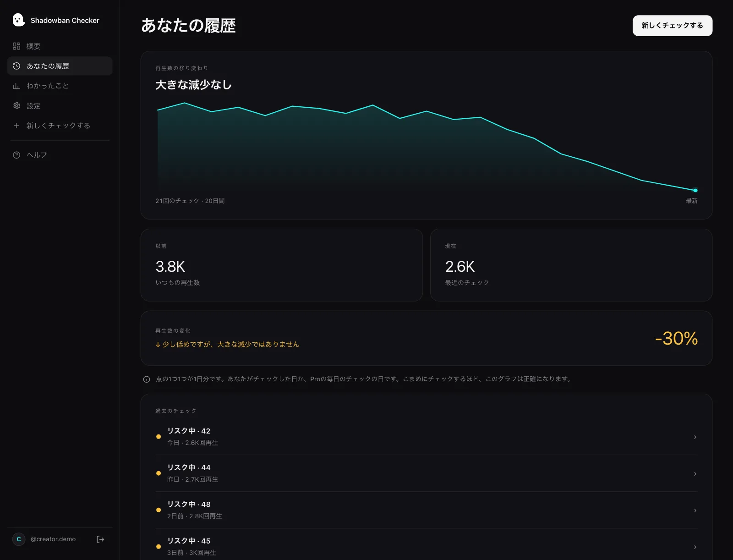Click the 21回のチェック · 20日間 label
Screen dimensions: 733x560
coord(190,201)
